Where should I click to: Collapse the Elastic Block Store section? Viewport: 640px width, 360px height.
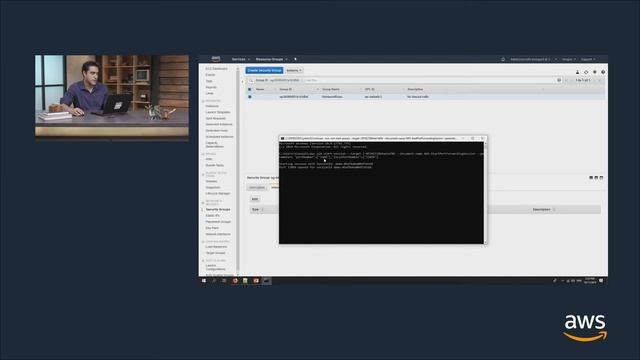click(203, 175)
